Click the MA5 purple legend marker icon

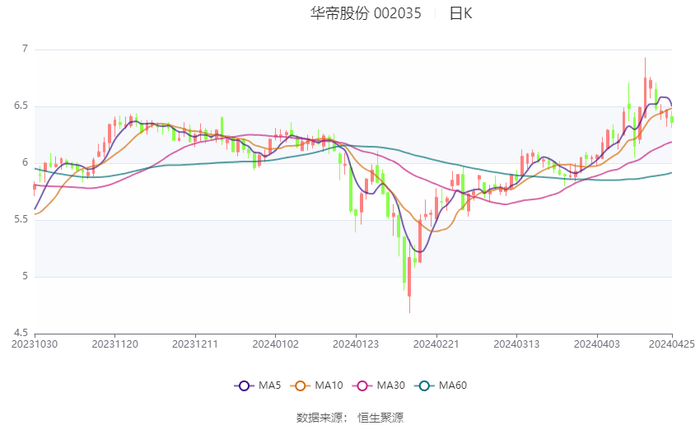244,386
